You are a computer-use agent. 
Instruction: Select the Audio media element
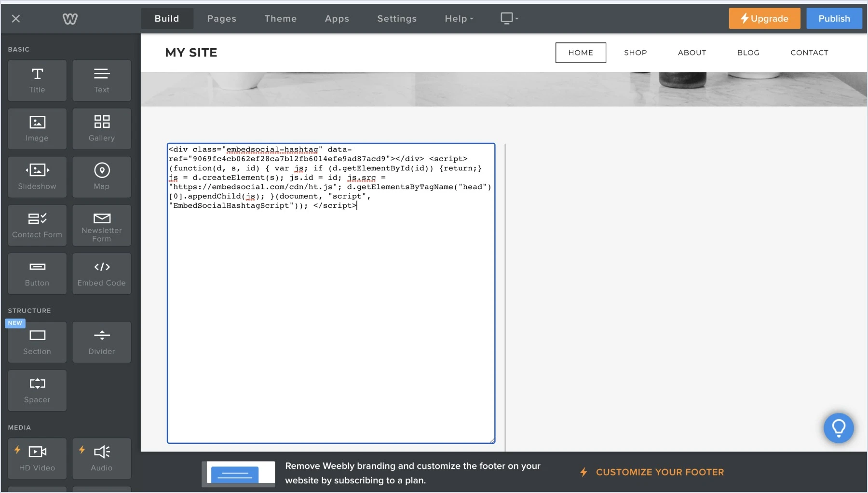point(102,459)
